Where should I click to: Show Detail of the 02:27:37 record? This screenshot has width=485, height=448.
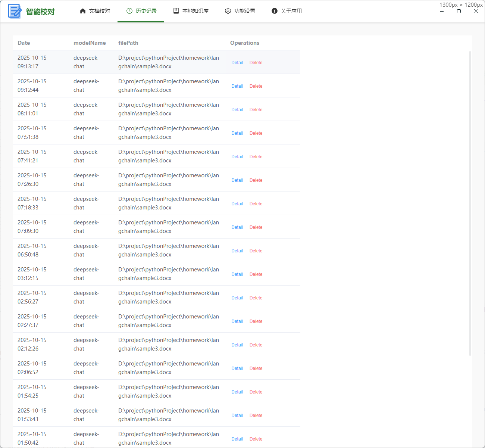coord(237,321)
